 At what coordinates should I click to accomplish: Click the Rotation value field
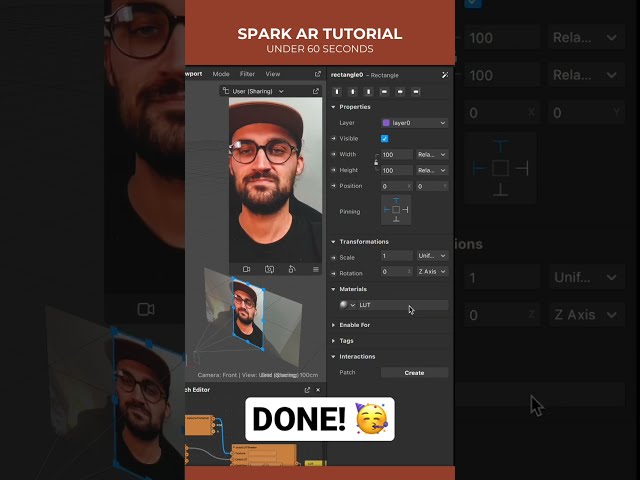pyautogui.click(x=397, y=271)
